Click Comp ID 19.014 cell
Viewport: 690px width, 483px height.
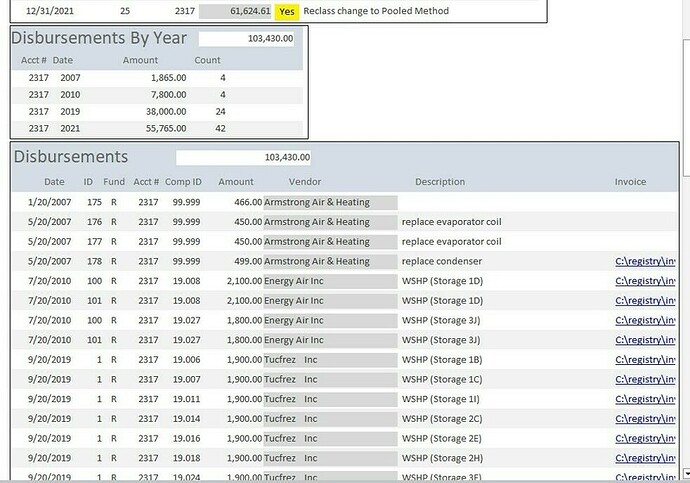186,419
